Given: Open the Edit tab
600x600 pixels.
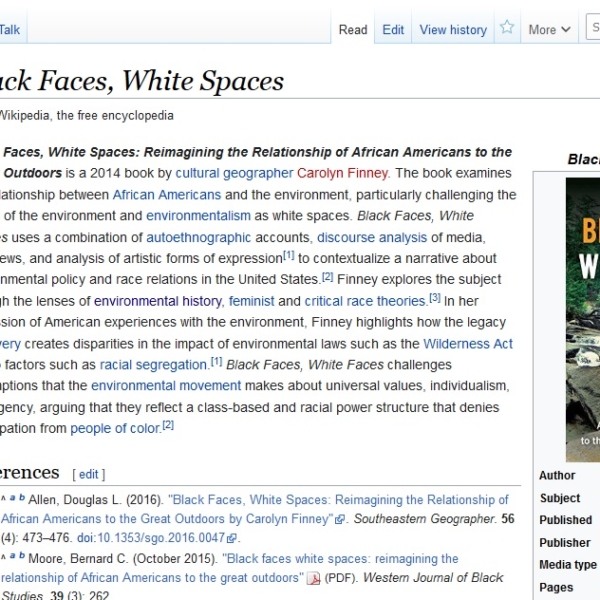Looking at the screenshot, I should click(x=393, y=29).
